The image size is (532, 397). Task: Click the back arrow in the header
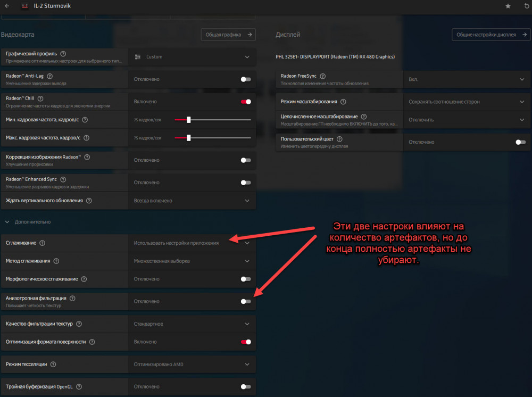point(7,6)
